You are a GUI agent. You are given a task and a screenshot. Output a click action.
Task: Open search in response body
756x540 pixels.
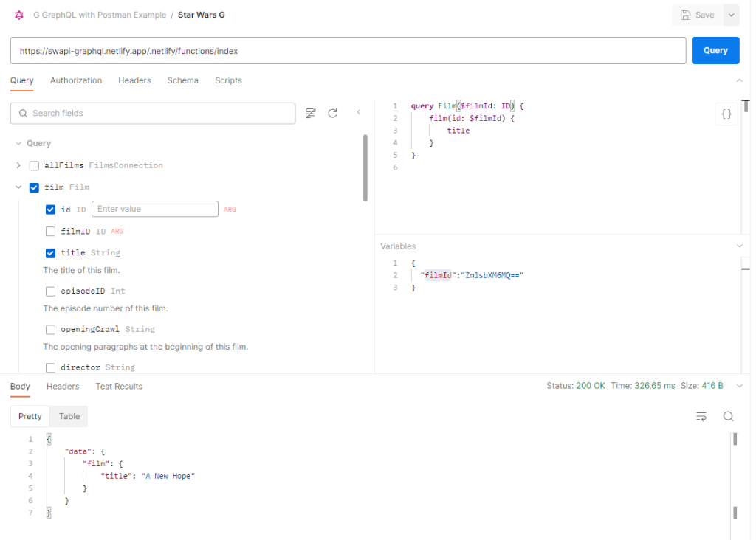pos(728,417)
